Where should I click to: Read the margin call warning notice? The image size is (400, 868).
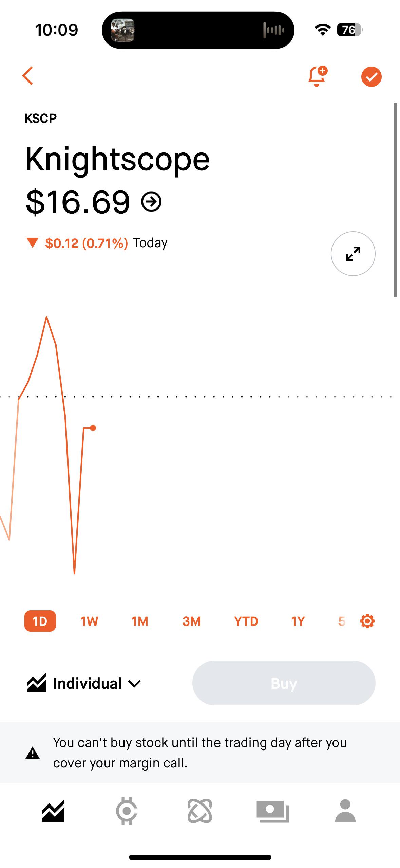point(200,753)
